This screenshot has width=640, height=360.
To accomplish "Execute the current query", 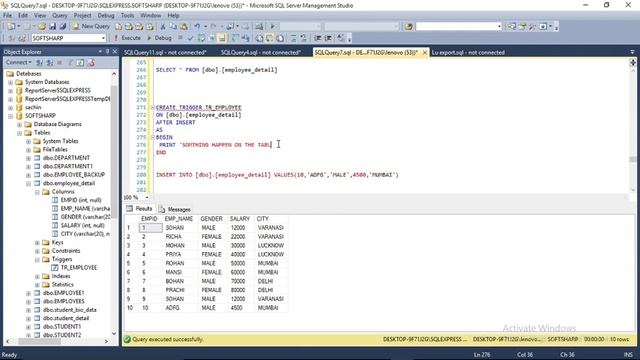I will pyautogui.click(x=127, y=38).
